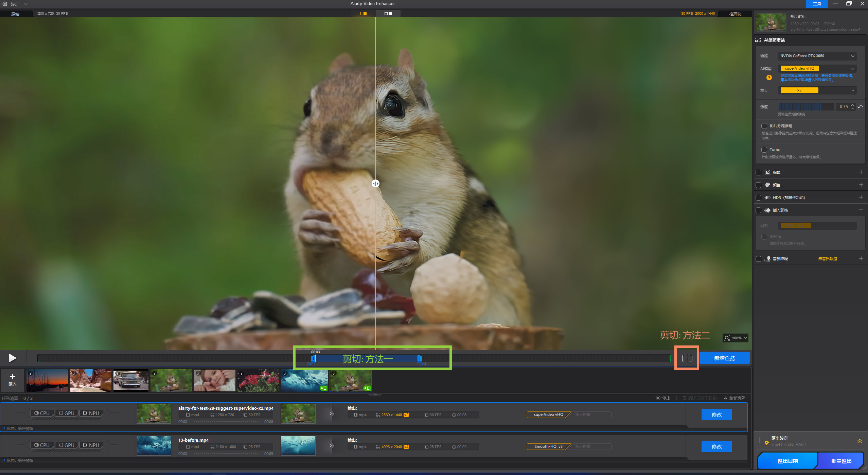868x475 pixels.
Task: Adjust the strength slider bar
Action: [x=806, y=107]
